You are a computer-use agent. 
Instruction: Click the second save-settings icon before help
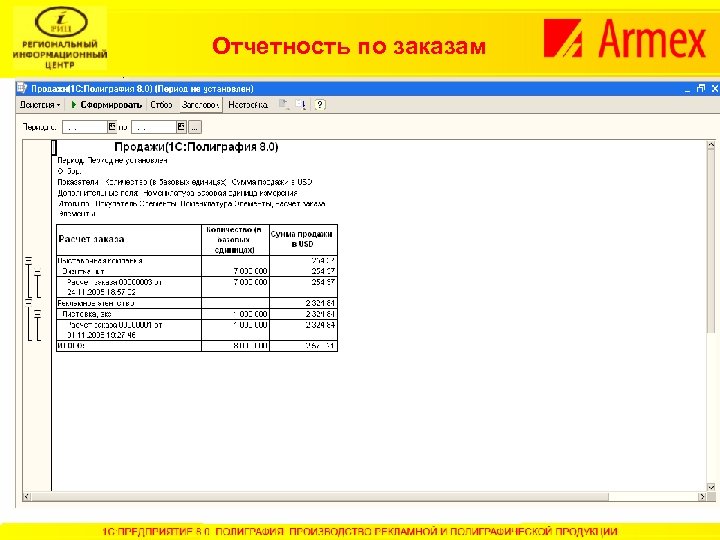click(x=300, y=105)
